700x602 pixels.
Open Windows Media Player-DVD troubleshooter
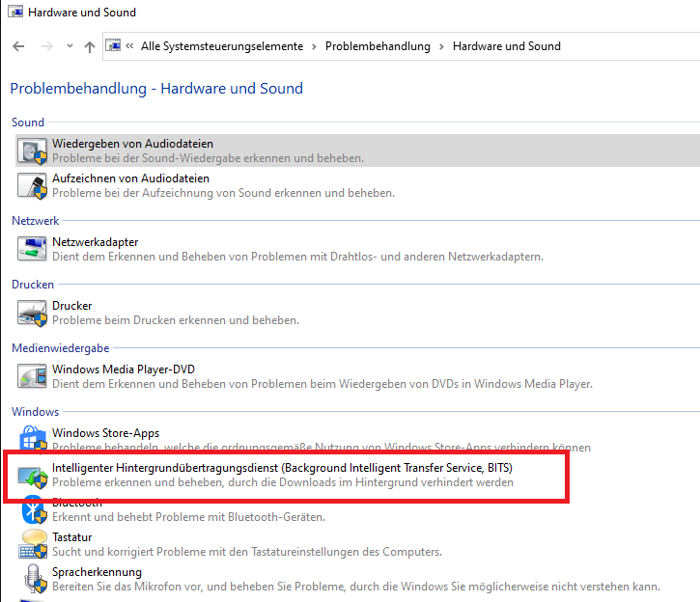click(124, 369)
